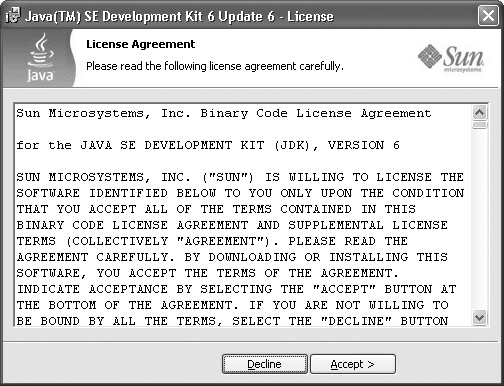Click the 'JAVA SE DEVELOPMENT KIT (JDK), VERSION 6' line
504x386 pixels.
click(x=208, y=145)
